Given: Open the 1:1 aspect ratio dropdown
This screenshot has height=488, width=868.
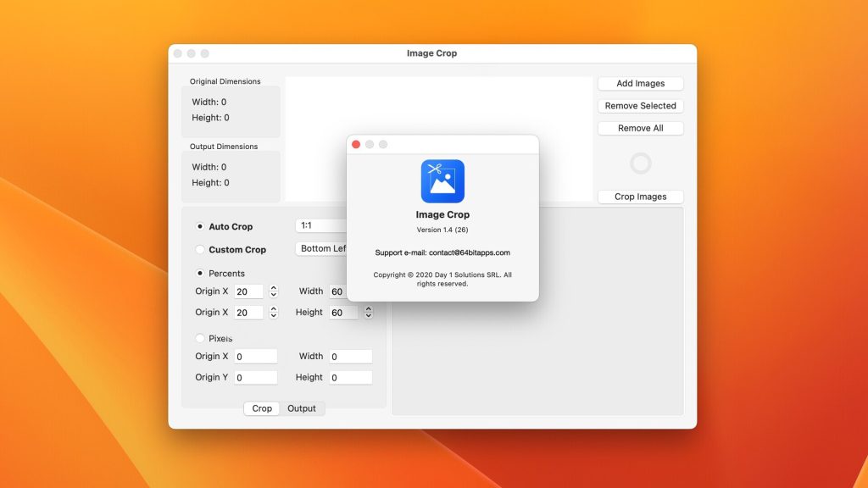Looking at the screenshot, I should point(320,226).
